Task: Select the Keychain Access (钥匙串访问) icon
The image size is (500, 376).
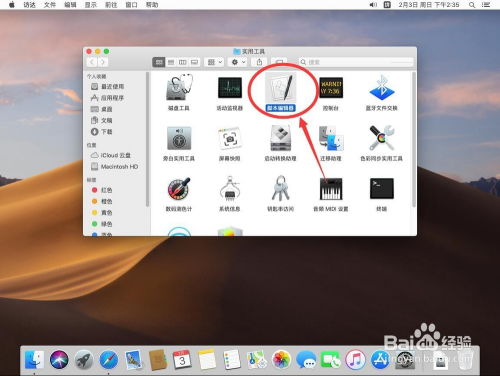Action: coord(280,188)
